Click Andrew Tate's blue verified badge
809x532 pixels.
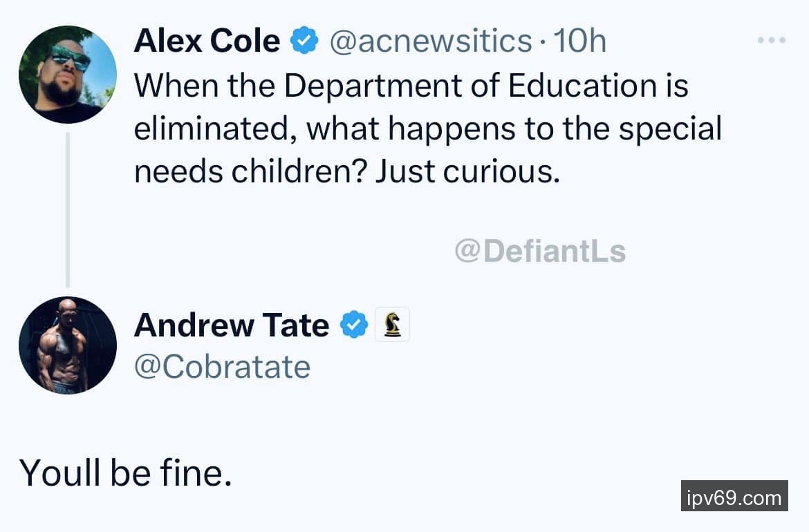click(x=353, y=325)
